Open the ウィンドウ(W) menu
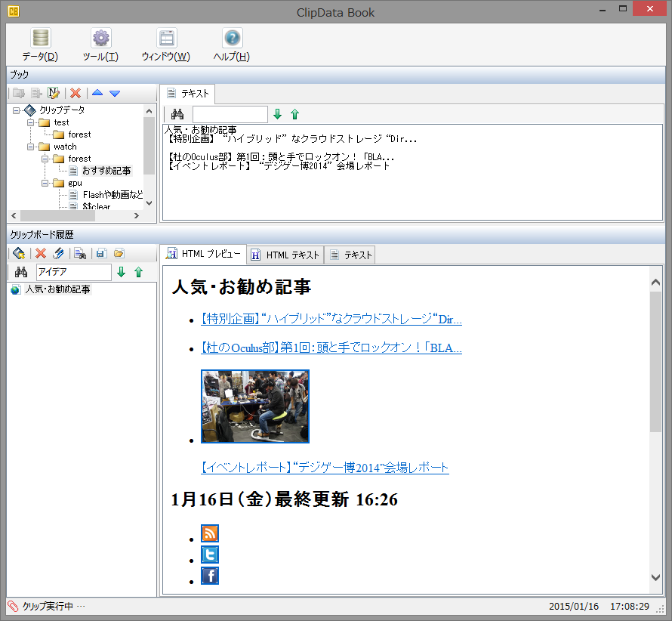672x621 pixels. pyautogui.click(x=166, y=45)
